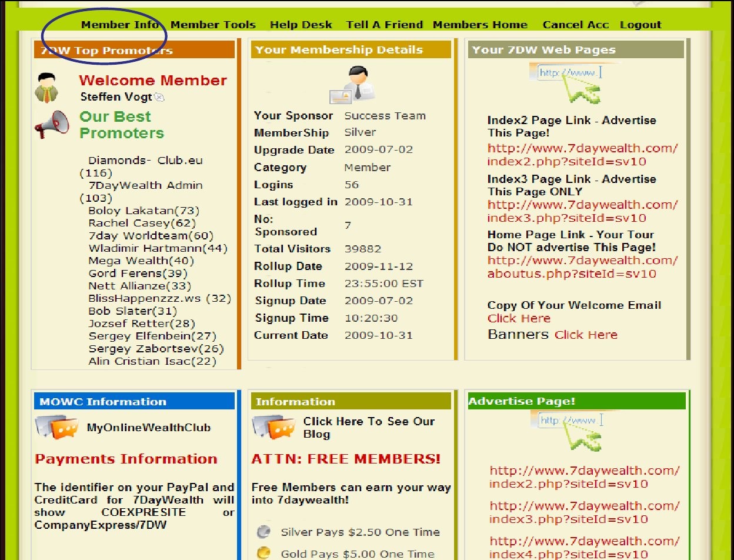Select promoter Alin Cristian Isac(22)
Viewport: 734px width, 560px height.
(x=152, y=361)
